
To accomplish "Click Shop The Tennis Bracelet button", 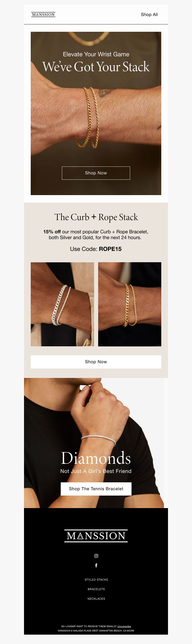I will (x=96, y=489).
